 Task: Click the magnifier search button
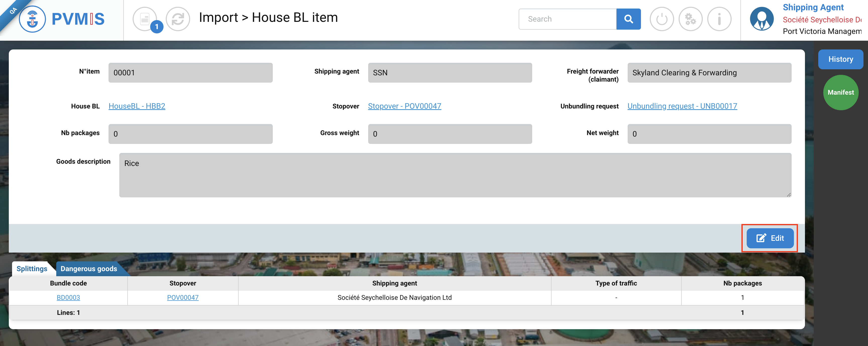[628, 19]
